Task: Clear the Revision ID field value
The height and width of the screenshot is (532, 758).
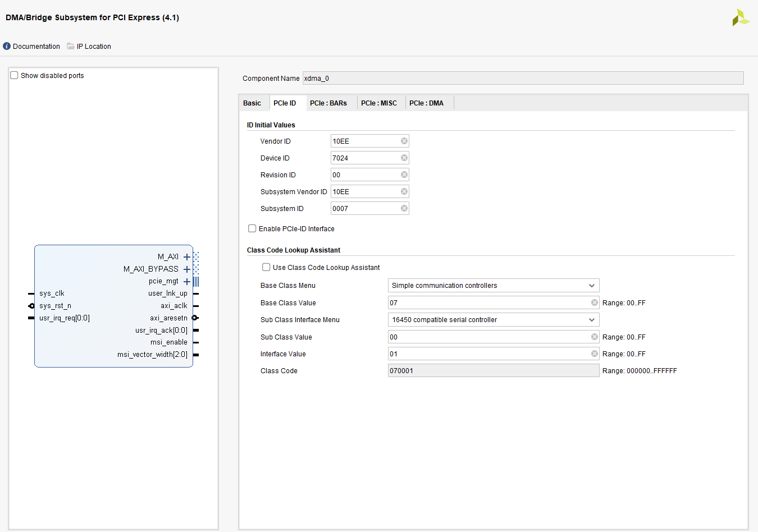Action: pyautogui.click(x=404, y=175)
